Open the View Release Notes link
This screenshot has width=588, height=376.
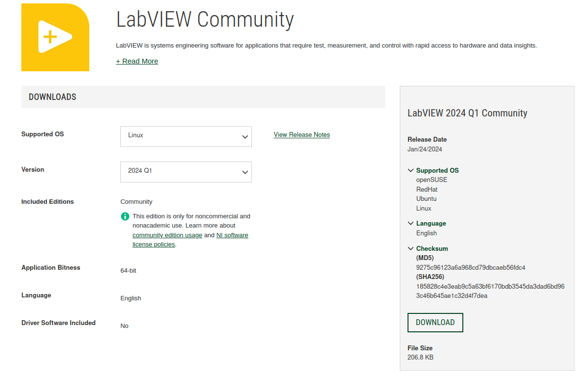coord(301,135)
